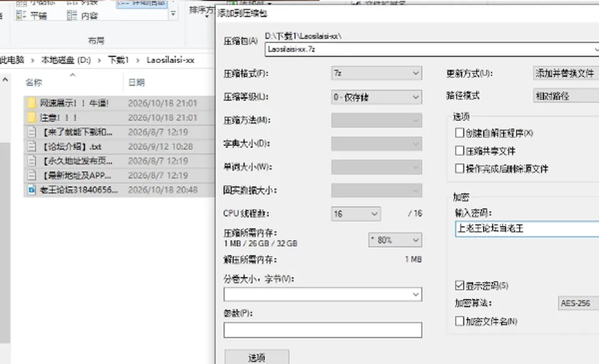
Task: Select the file named 【论坛介绍】.txt
Action: click(x=72, y=146)
